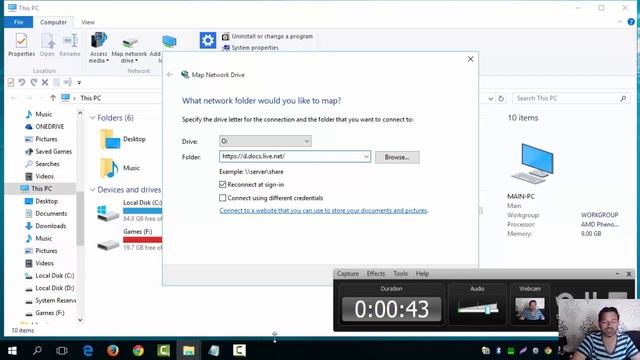Collapse the Folders (6) group

pyautogui.click(x=93, y=118)
